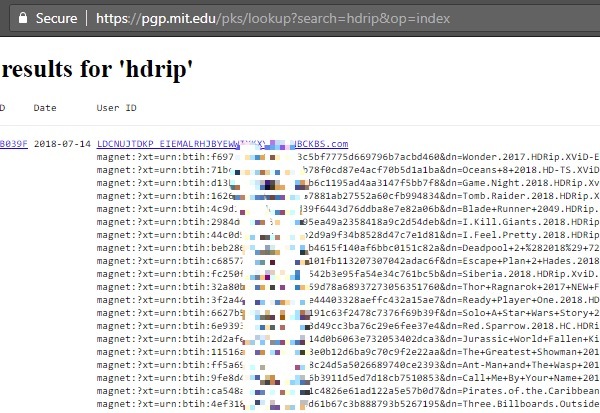The image size is (600, 413).
Task: Click the magnet line for Pirates.of.the.Caribbean
Action: click(x=348, y=391)
